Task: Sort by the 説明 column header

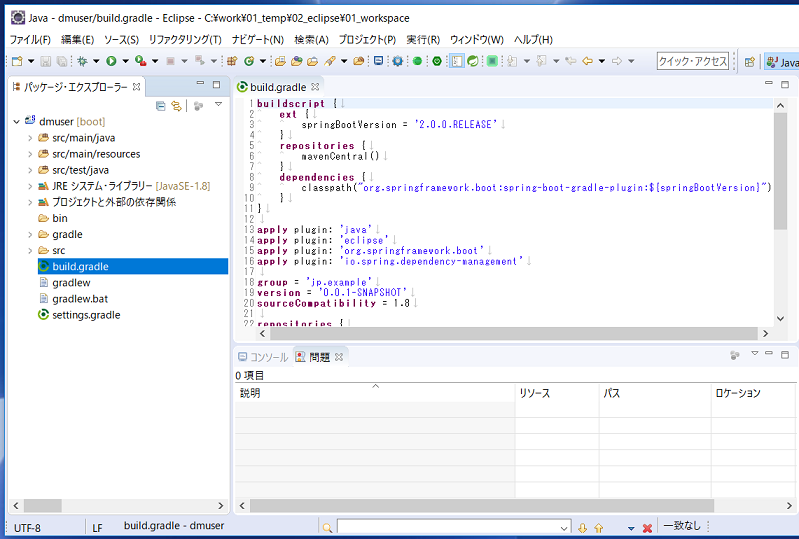Action: (375, 393)
